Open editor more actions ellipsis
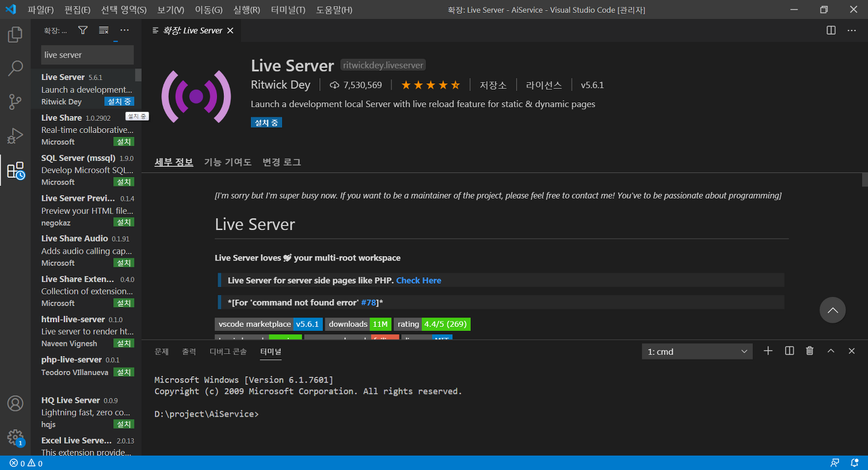 [851, 31]
